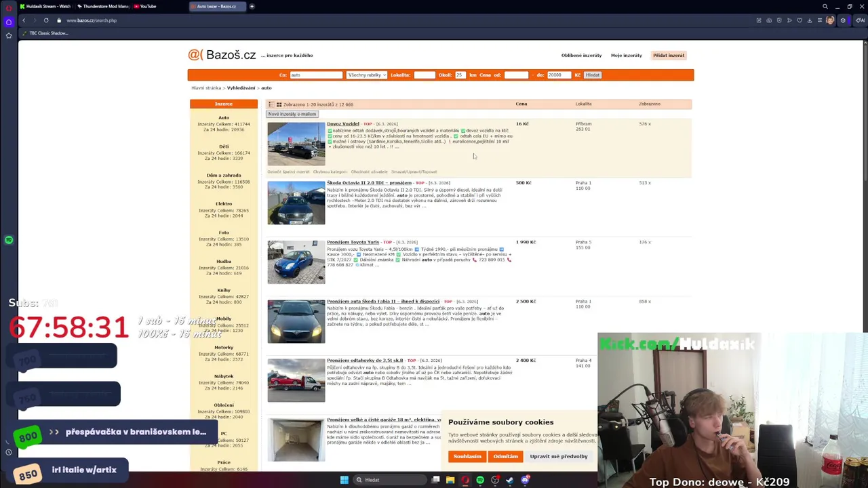Accept cookies with Souhlasím button
This screenshot has width=868, height=488.
(x=467, y=456)
